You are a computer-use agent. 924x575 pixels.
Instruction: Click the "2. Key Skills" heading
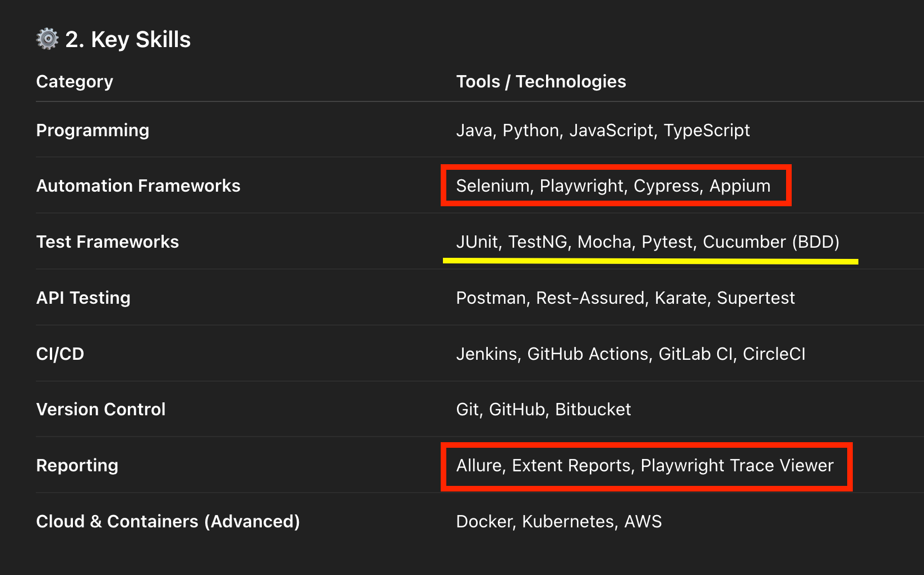pyautogui.click(x=128, y=40)
